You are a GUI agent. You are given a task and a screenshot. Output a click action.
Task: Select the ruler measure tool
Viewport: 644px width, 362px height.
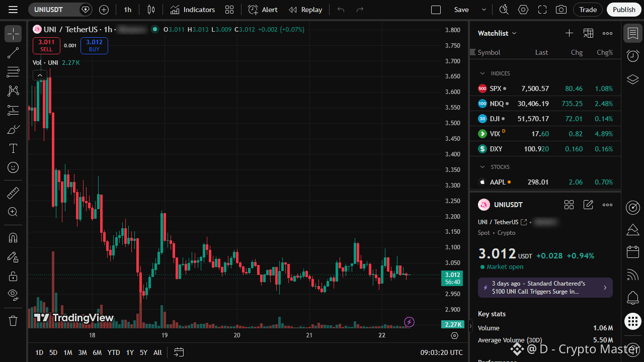pos(13,193)
